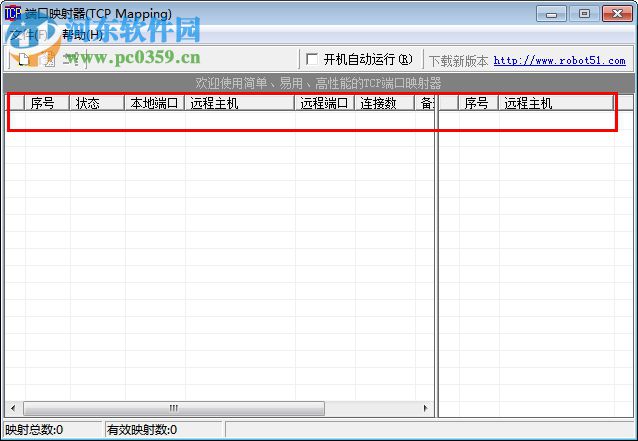Viewport: 638px width, 441px height.
Task: Click 序号 header in the mapping list
Action: [47, 103]
